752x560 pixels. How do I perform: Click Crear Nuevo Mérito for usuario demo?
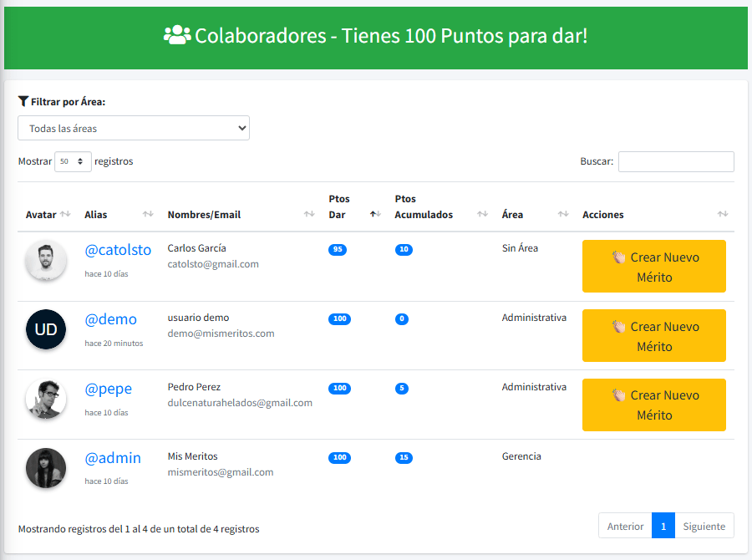click(653, 336)
